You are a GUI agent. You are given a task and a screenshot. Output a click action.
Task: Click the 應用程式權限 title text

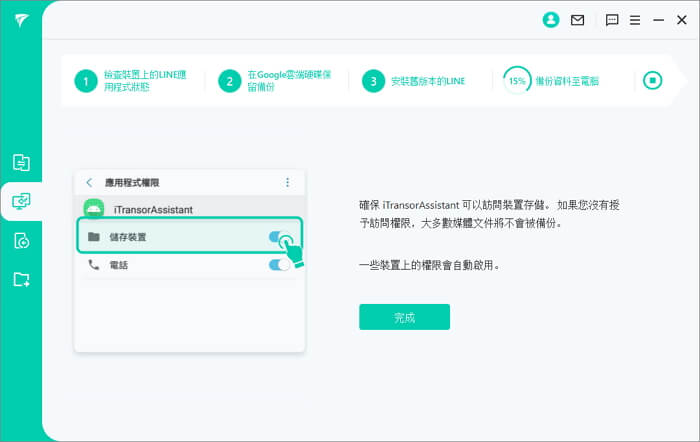pyautogui.click(x=132, y=182)
